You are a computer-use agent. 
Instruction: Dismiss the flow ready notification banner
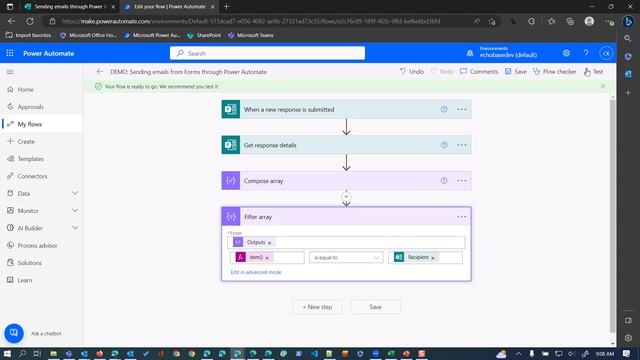[603, 86]
